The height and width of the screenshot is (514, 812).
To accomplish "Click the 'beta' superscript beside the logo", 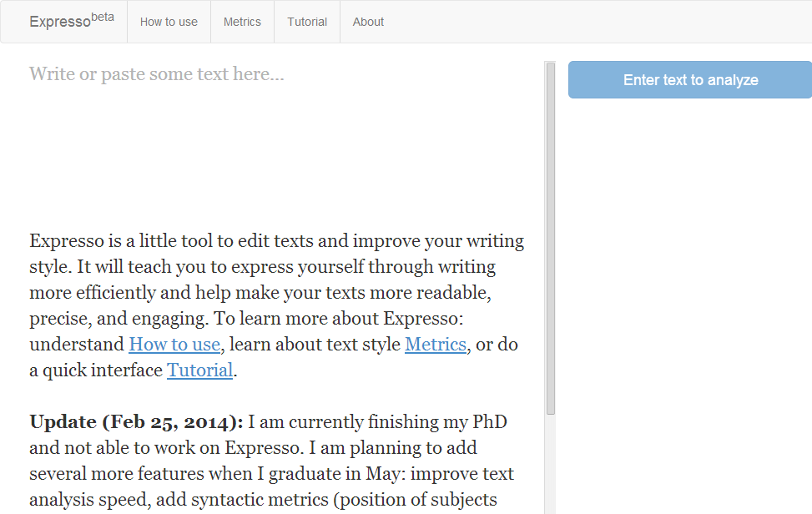I will [x=103, y=17].
